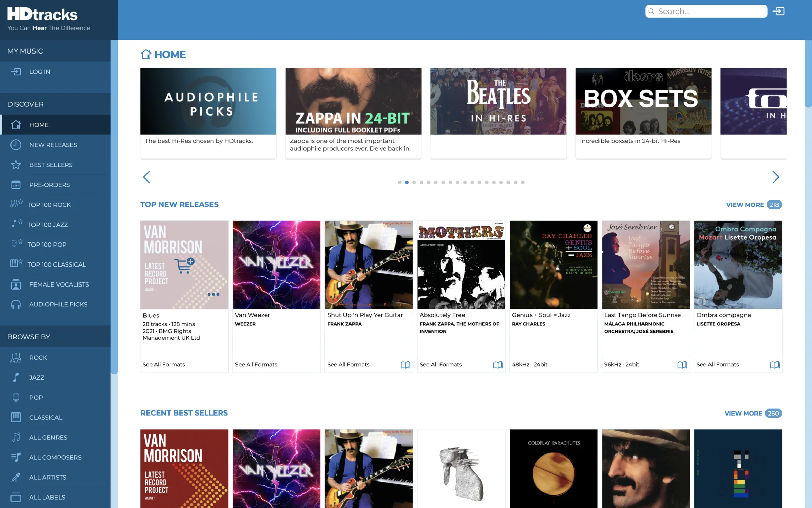
Task: Open Last Tango Before Sunrise title
Action: click(x=642, y=315)
